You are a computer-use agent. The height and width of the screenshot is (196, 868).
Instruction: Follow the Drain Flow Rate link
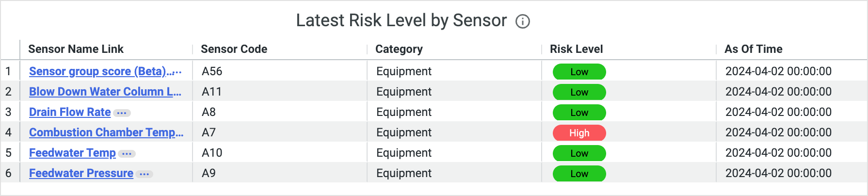(x=70, y=112)
